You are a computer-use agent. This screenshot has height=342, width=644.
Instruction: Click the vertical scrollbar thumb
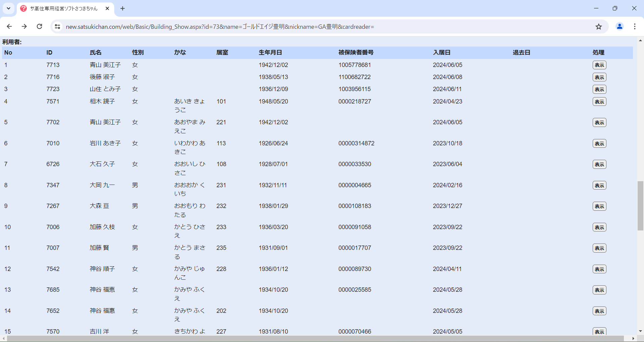coord(640,206)
